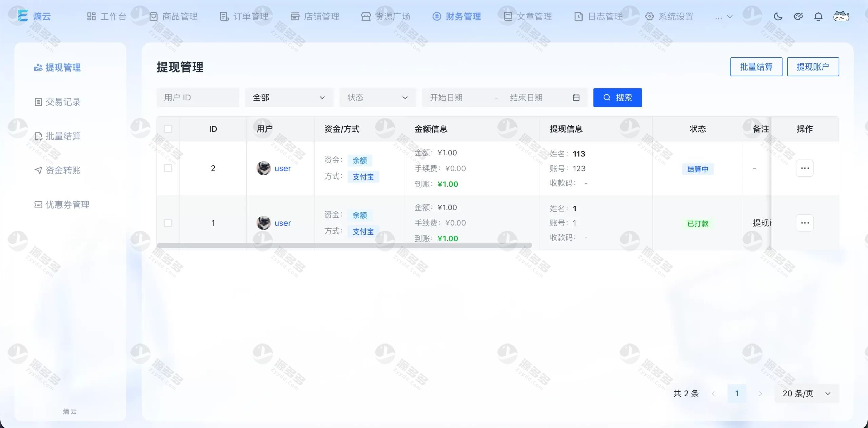Click 余额 tag in row ID 1
868x428 pixels.
360,215
